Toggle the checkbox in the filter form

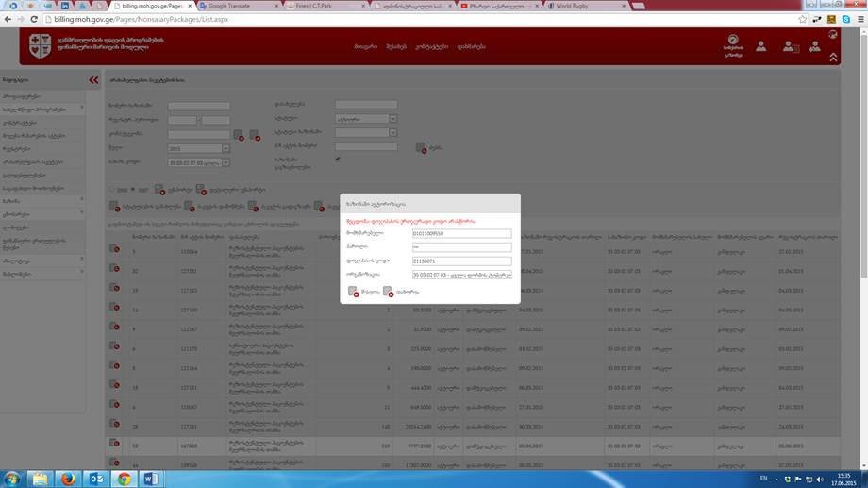click(x=338, y=159)
